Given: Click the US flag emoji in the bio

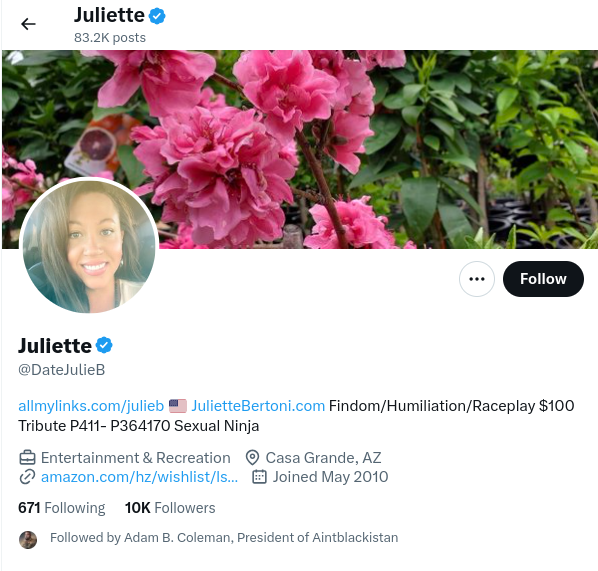Looking at the screenshot, I should [x=178, y=406].
